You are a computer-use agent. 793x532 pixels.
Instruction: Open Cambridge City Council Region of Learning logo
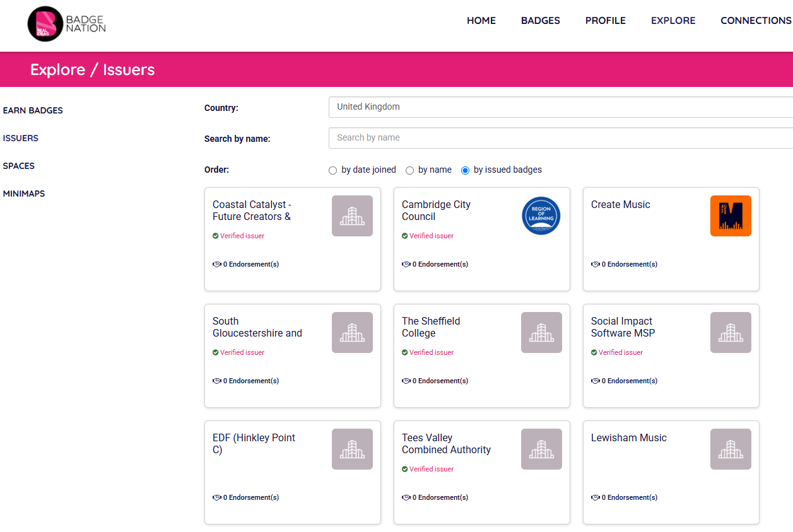541,216
